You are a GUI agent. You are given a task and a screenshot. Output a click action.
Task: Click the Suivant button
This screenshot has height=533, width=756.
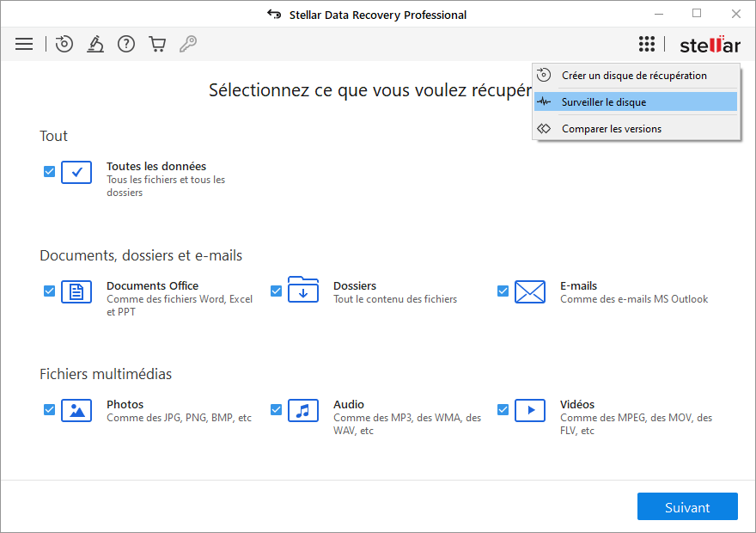pos(687,507)
